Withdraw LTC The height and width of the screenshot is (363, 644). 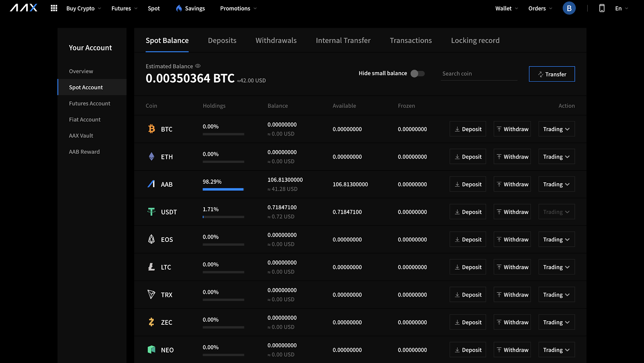click(x=512, y=267)
